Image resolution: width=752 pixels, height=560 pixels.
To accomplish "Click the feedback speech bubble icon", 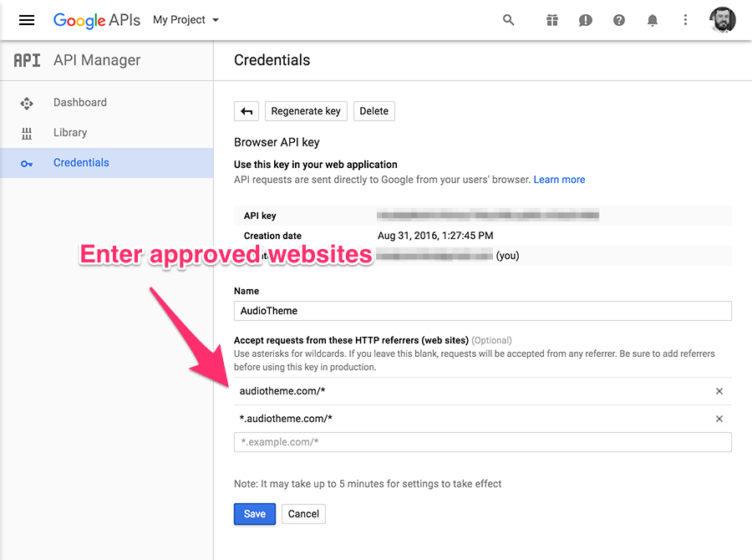I will (585, 20).
